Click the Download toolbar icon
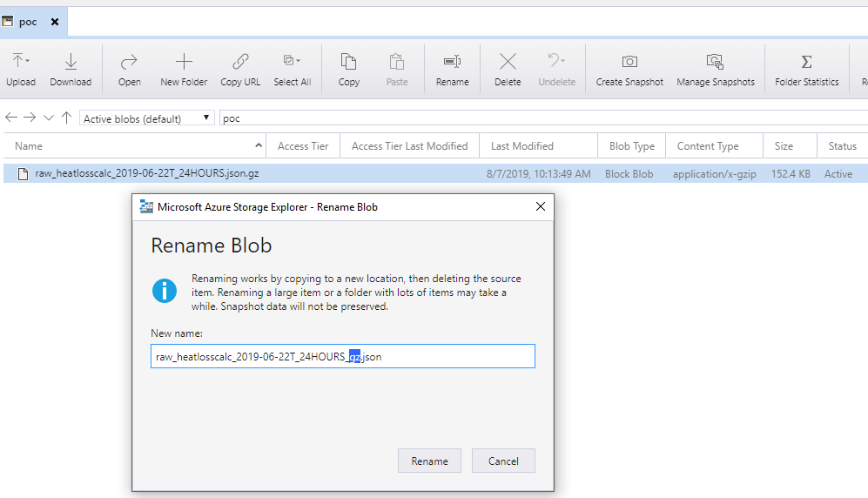Viewport: 868px width, 498px height. click(71, 62)
